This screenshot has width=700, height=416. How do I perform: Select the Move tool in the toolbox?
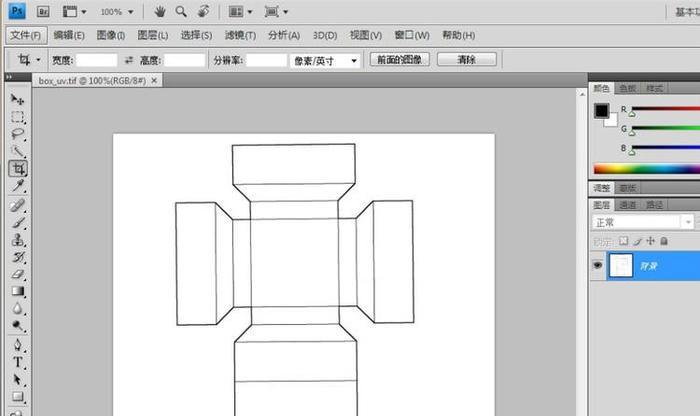tap(18, 99)
